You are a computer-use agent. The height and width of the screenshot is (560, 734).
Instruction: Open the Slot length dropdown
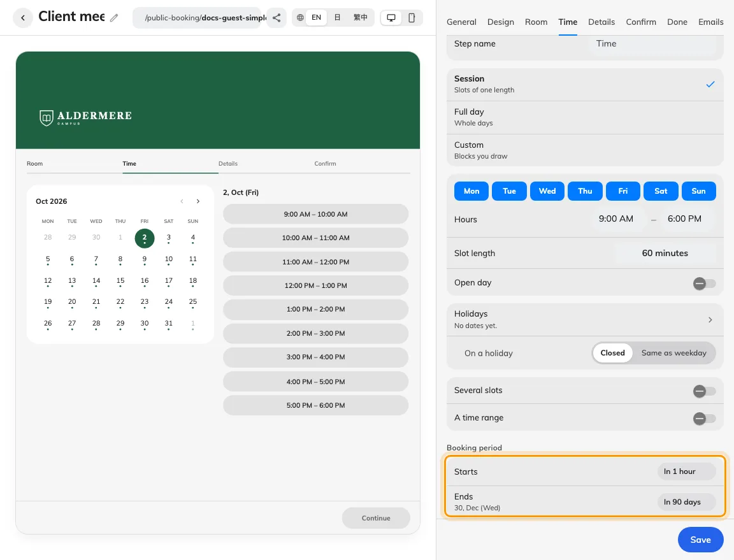point(665,254)
